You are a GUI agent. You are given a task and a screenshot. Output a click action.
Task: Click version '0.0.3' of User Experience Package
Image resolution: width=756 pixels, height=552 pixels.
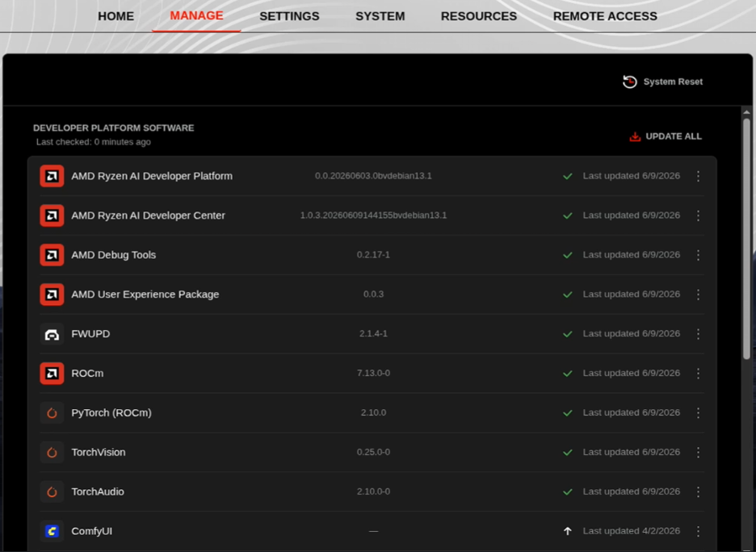373,295
